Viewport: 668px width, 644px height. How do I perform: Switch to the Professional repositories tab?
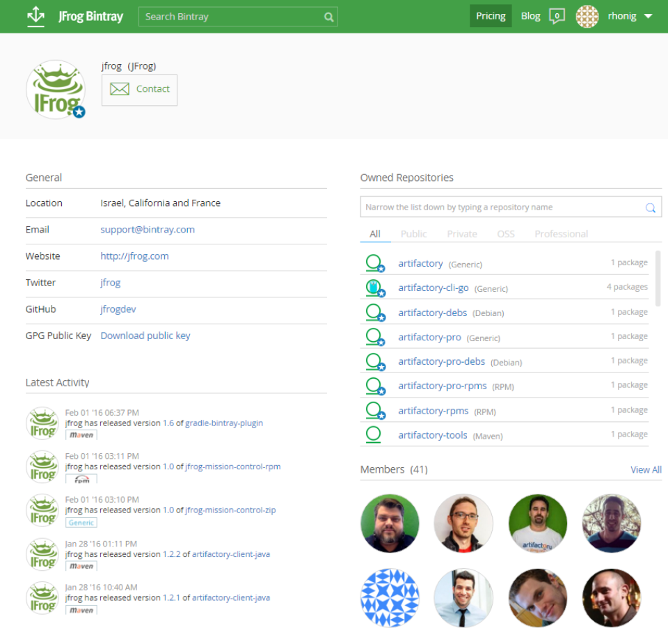coord(561,234)
